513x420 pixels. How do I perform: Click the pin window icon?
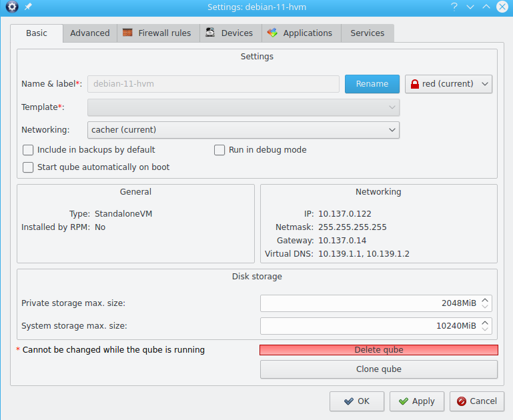27,7
